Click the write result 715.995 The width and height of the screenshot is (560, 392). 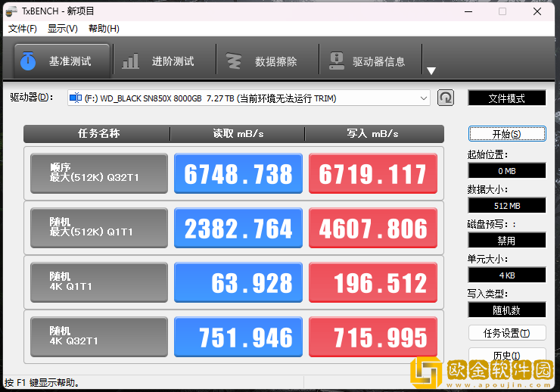(x=373, y=337)
